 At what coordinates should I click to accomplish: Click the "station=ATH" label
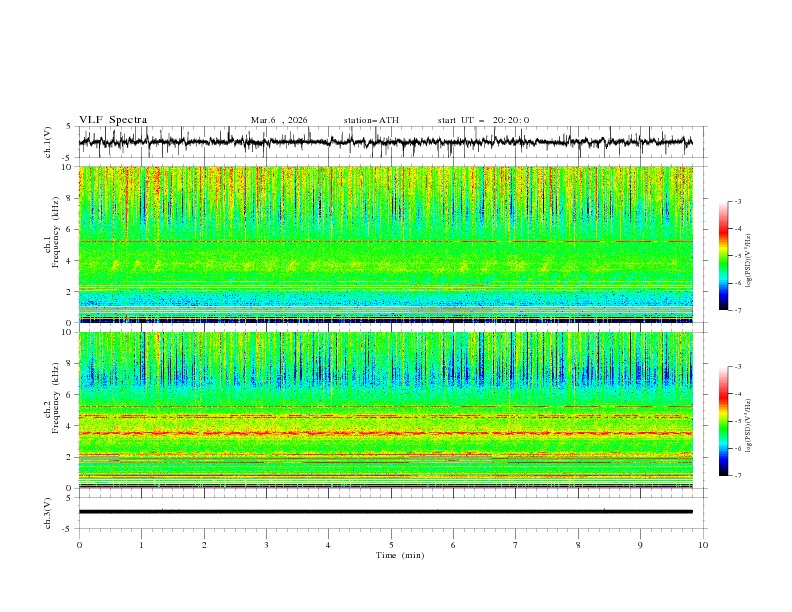[371, 120]
